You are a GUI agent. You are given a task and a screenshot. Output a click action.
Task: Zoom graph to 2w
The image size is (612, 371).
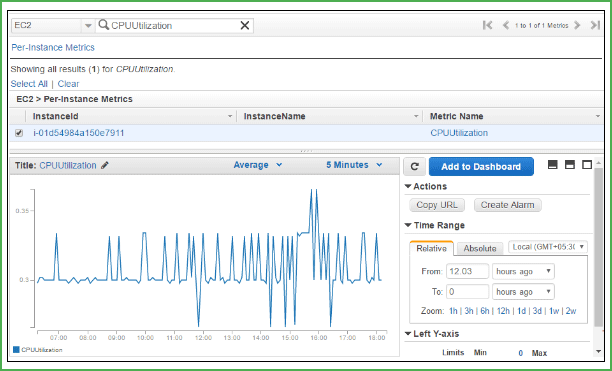[x=571, y=311]
